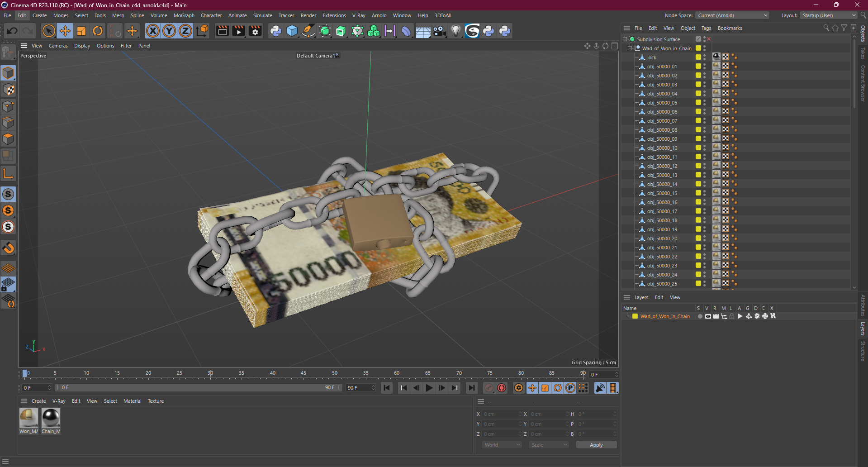Click Go to Start playback button

(387, 388)
